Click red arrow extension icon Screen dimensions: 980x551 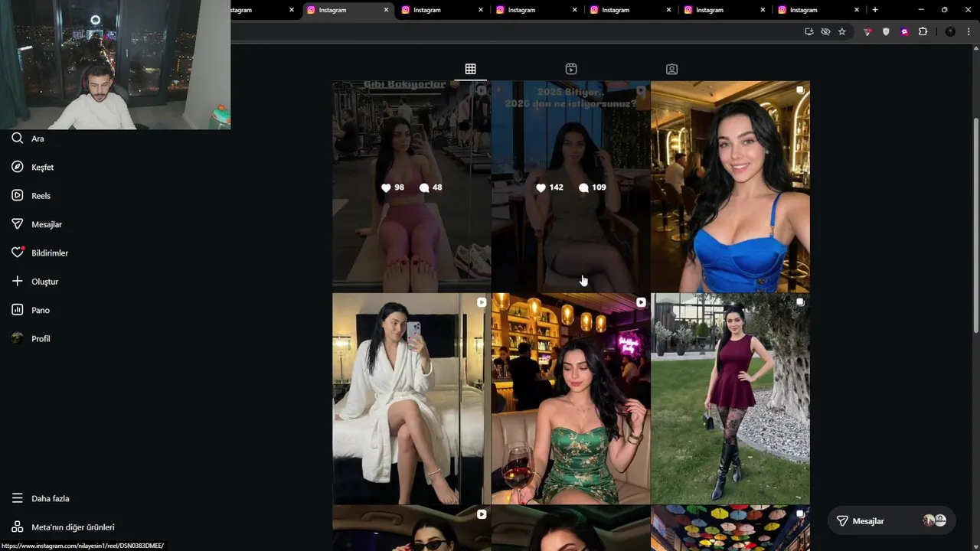coord(867,31)
